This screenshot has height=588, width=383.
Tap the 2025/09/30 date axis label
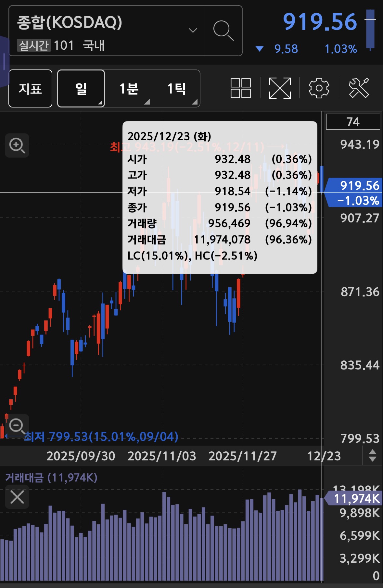(x=81, y=456)
